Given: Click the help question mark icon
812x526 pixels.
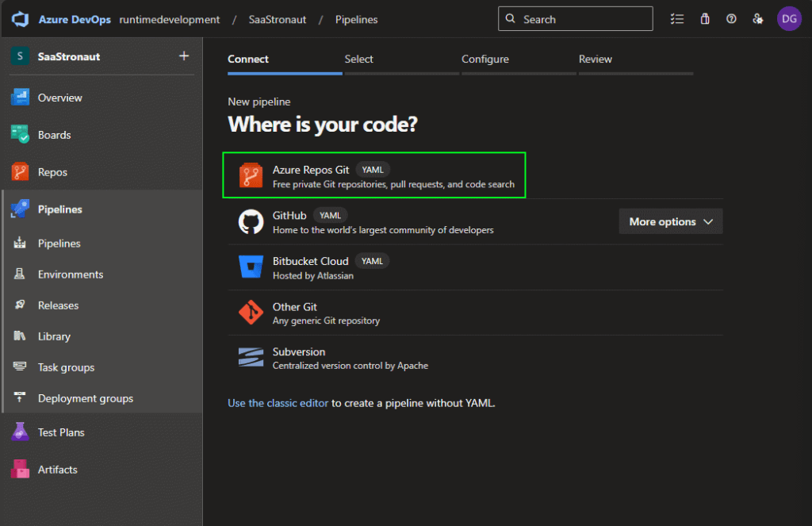Looking at the screenshot, I should 731,19.
